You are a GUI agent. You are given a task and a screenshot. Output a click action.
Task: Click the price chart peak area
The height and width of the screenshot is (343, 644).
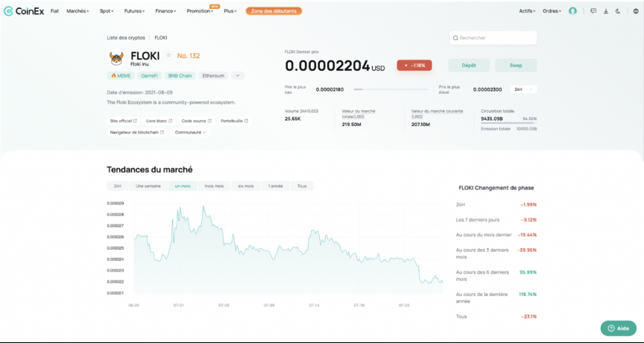(203, 207)
